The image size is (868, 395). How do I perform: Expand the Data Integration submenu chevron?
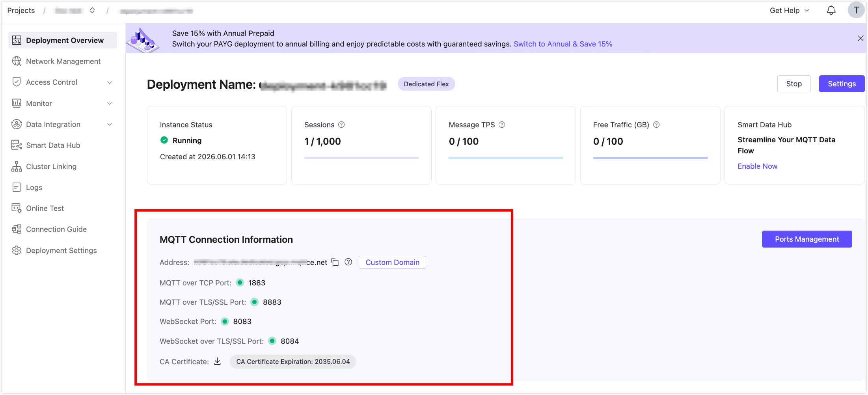[x=110, y=124]
